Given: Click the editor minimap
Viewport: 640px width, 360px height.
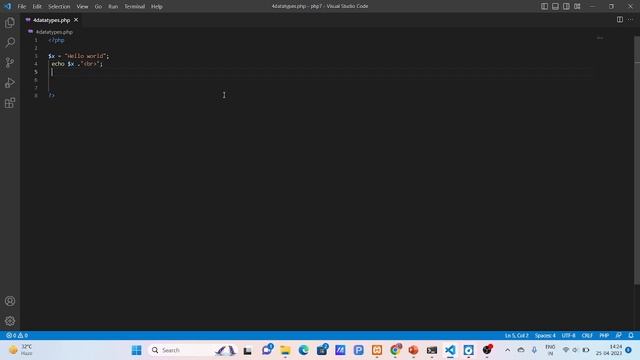Looking at the screenshot, I should (x=600, y=38).
